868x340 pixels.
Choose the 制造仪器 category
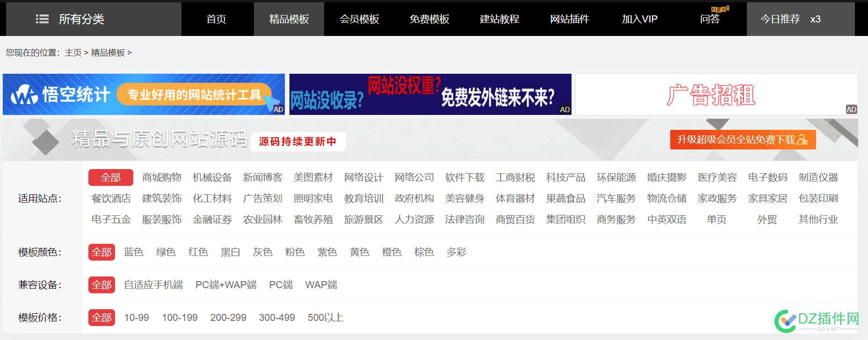coord(818,177)
